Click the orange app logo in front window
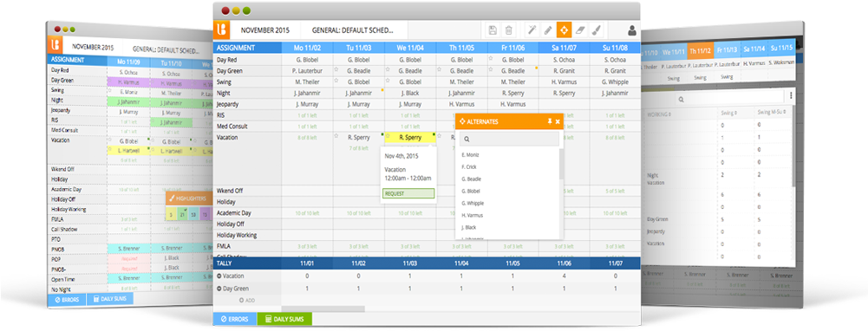868x331 pixels. (x=221, y=29)
